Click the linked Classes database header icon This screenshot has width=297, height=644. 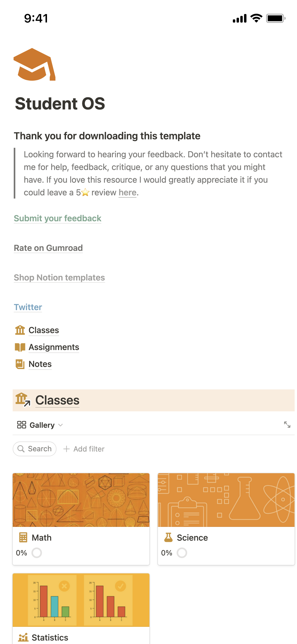click(23, 400)
